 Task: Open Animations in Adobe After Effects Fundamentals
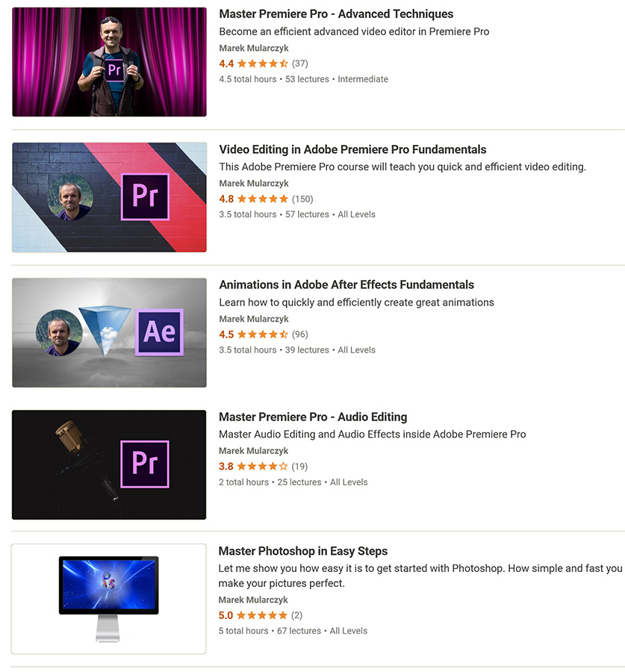click(346, 285)
